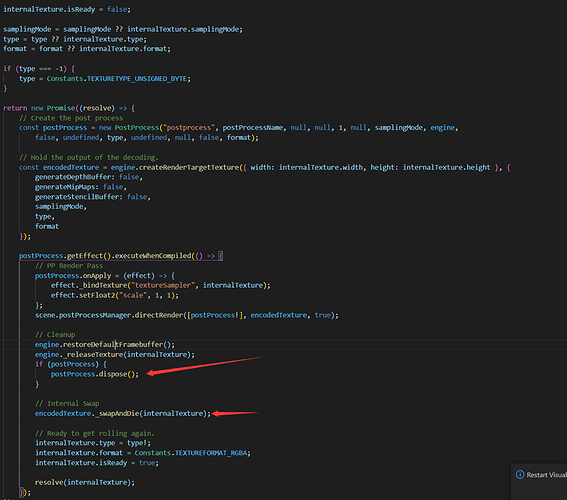Click on TEXTURETYPE_UNSIGNED_BYTE constant
567x500 pixels.
click(137, 78)
